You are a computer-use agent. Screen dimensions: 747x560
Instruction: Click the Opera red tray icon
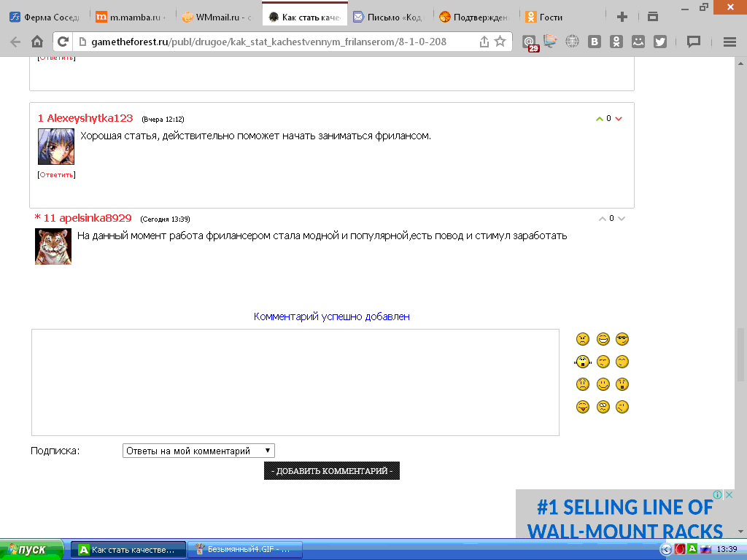click(681, 549)
